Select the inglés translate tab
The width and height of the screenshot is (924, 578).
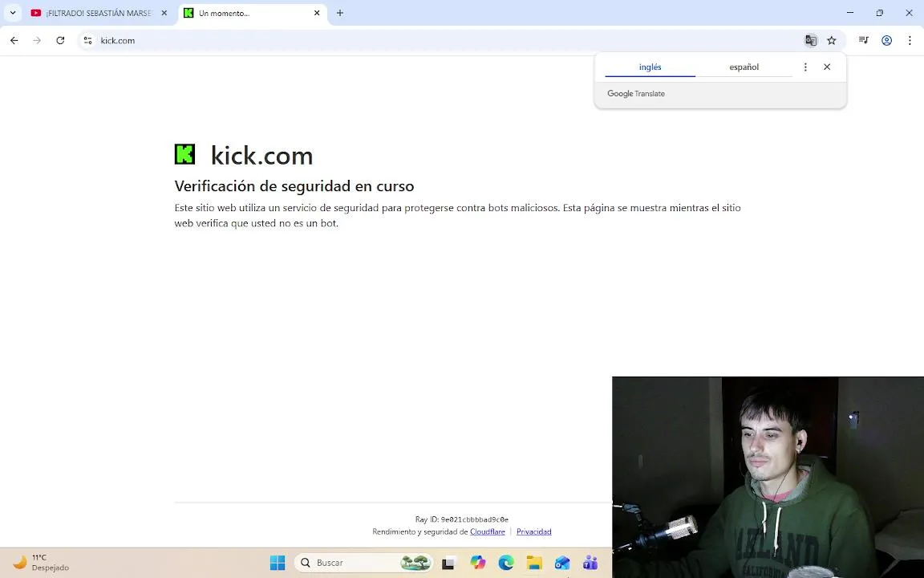[650, 67]
